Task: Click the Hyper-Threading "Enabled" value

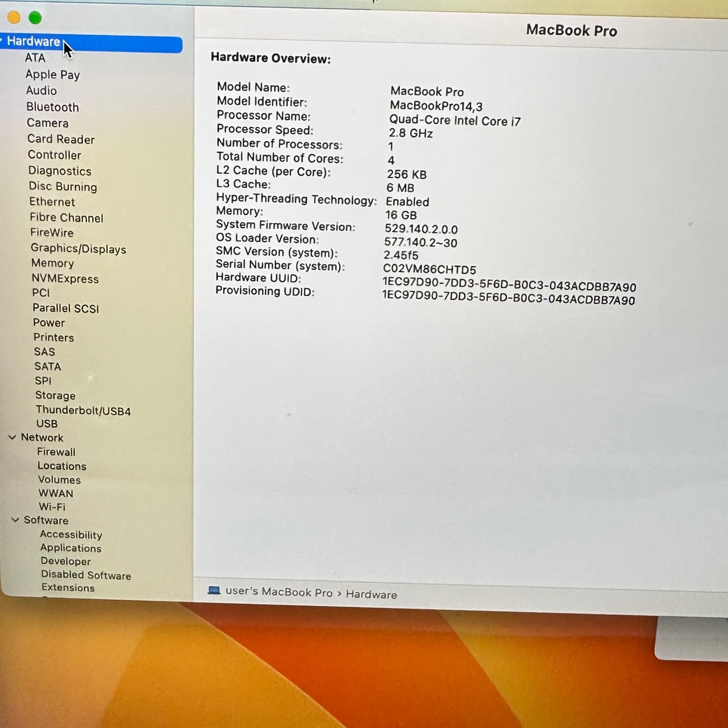Action: (x=408, y=201)
